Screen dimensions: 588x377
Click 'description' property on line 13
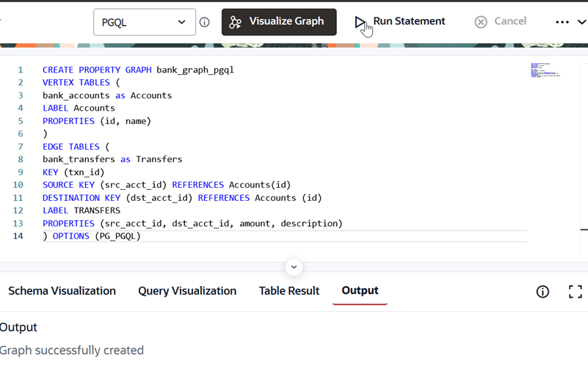tap(309, 224)
